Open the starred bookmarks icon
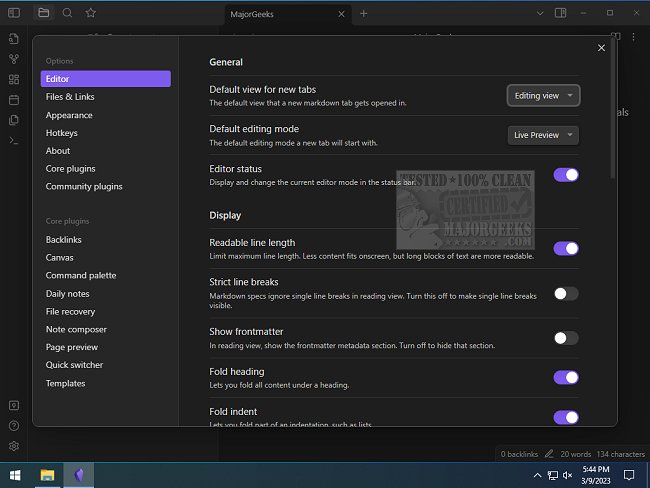 (x=91, y=13)
